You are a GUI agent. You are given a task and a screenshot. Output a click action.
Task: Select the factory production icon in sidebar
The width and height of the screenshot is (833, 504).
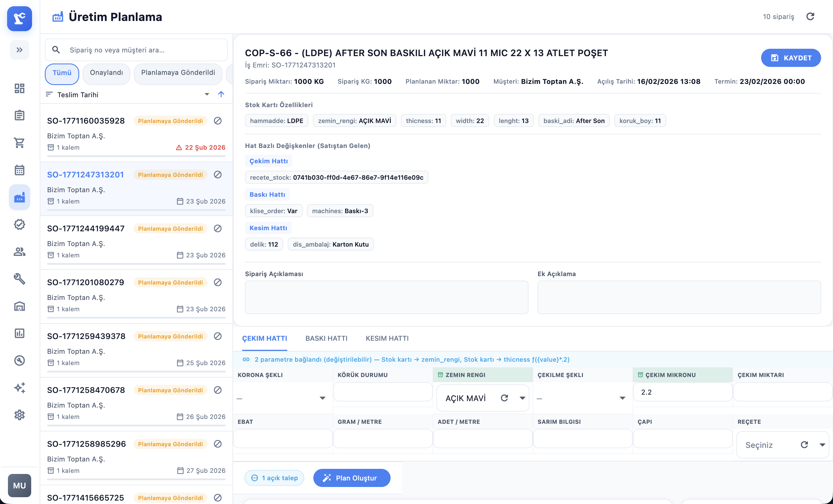click(19, 197)
